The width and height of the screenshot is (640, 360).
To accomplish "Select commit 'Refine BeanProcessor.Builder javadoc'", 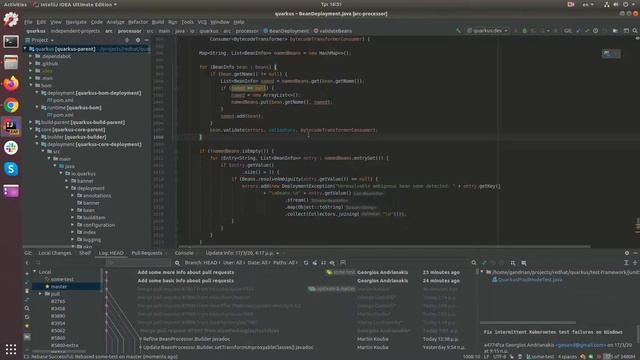I will (187, 339).
